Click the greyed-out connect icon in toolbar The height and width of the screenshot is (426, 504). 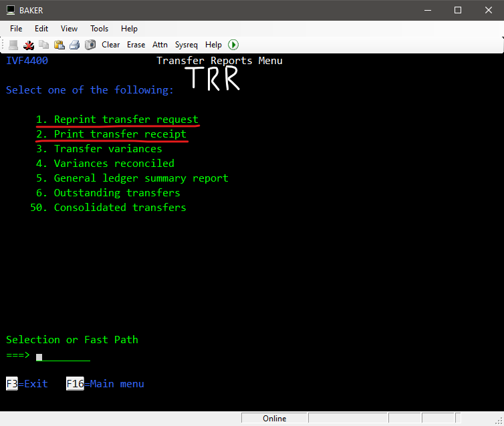(13, 45)
